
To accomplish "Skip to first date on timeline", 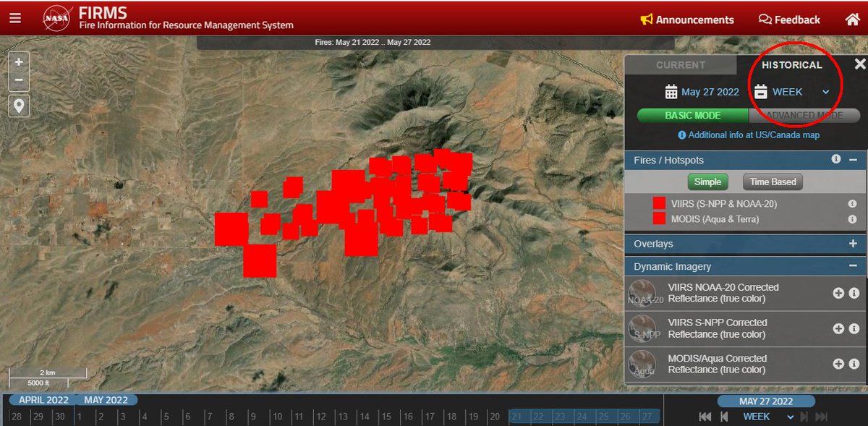I will pyautogui.click(x=705, y=417).
